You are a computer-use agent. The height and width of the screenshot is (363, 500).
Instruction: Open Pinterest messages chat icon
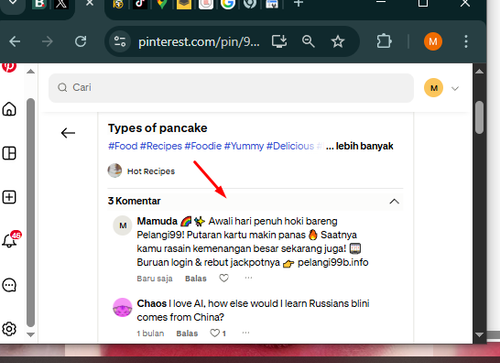(9, 285)
